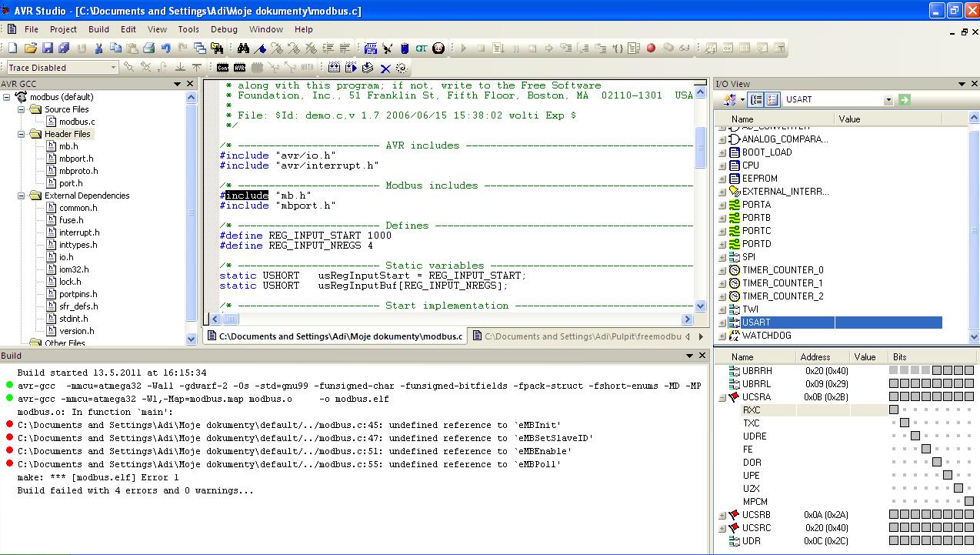Click the Con connect programmer icon
The width and height of the screenshot is (980, 555).
(222, 68)
